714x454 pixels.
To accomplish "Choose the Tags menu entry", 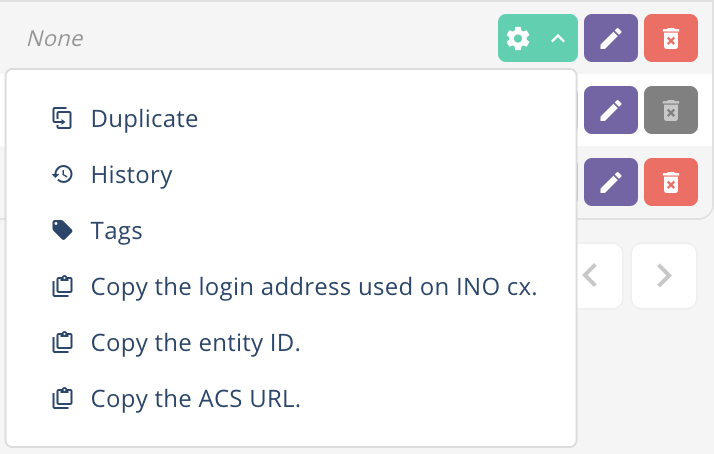I will 116,231.
